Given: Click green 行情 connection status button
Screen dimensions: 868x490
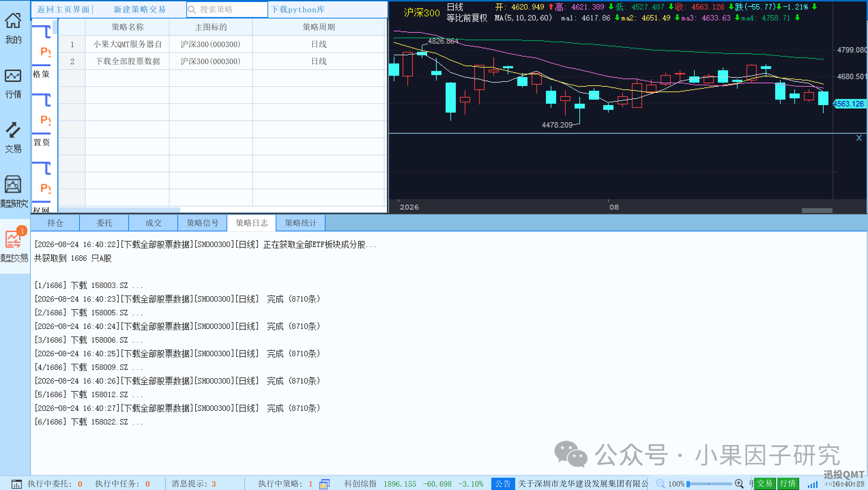Looking at the screenshot, I should coord(788,484).
